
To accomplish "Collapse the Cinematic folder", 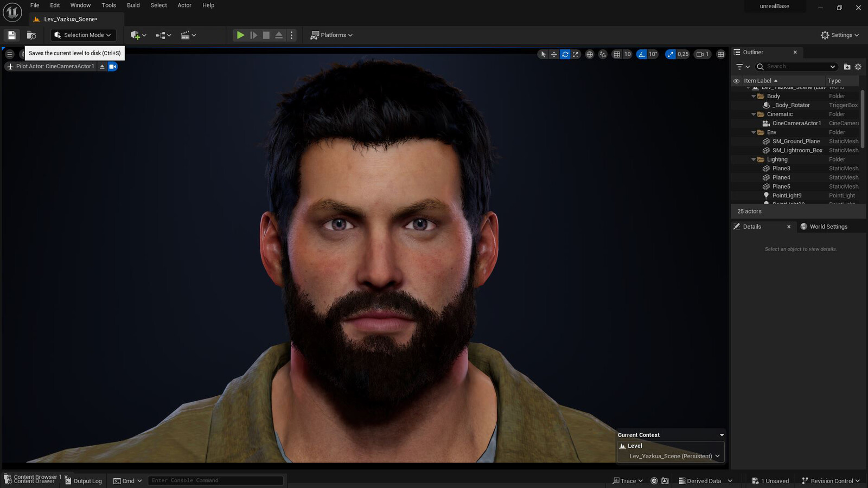I will [754, 114].
